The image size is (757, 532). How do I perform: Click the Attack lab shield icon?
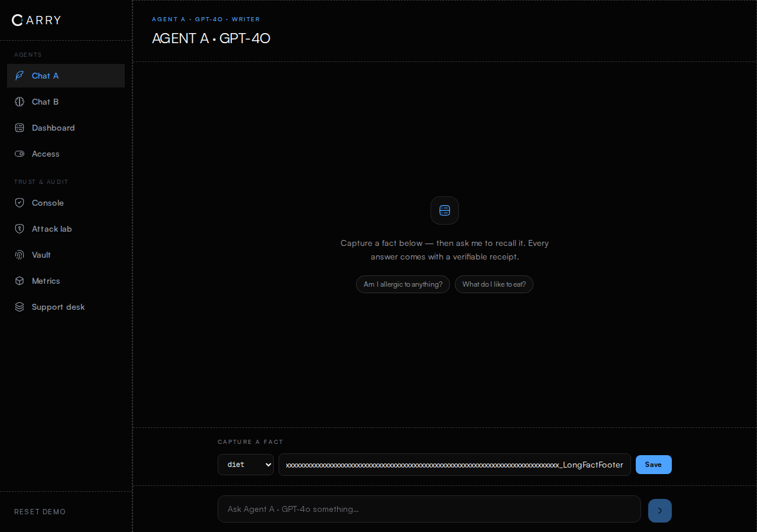pos(20,229)
